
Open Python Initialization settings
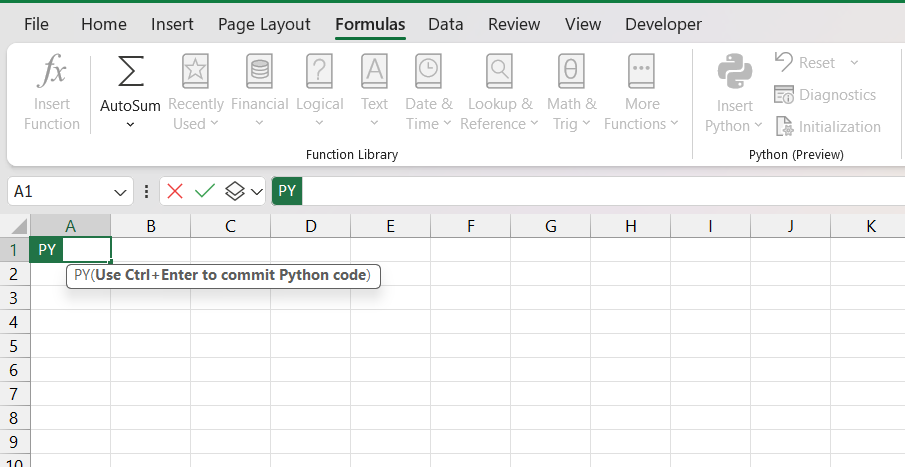point(828,126)
